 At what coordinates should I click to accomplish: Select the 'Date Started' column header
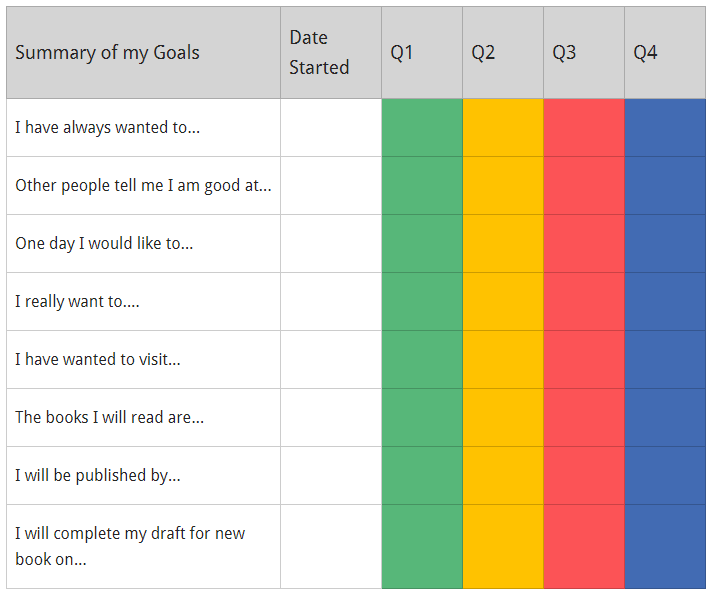click(x=331, y=52)
